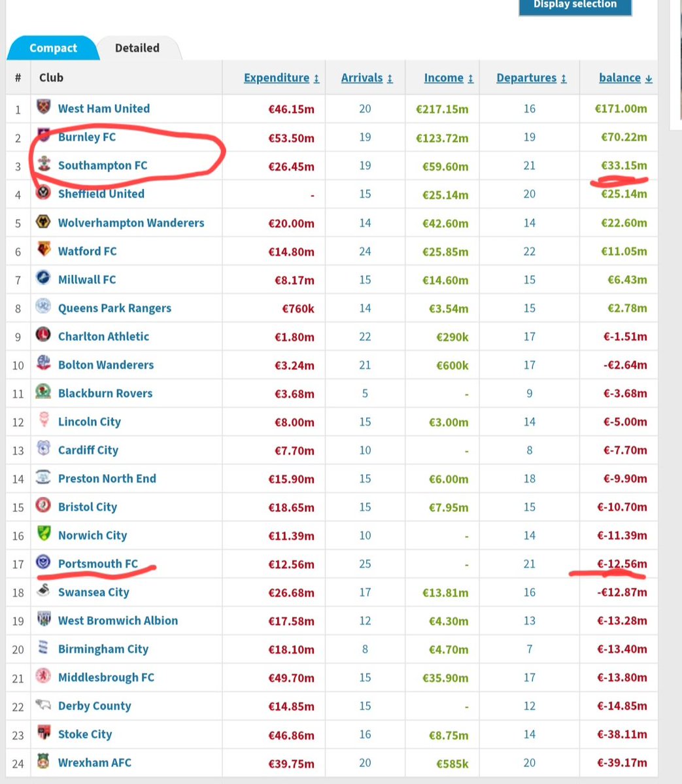The height and width of the screenshot is (784, 682).
Task: Sort table by Departures column
Action: (531, 78)
